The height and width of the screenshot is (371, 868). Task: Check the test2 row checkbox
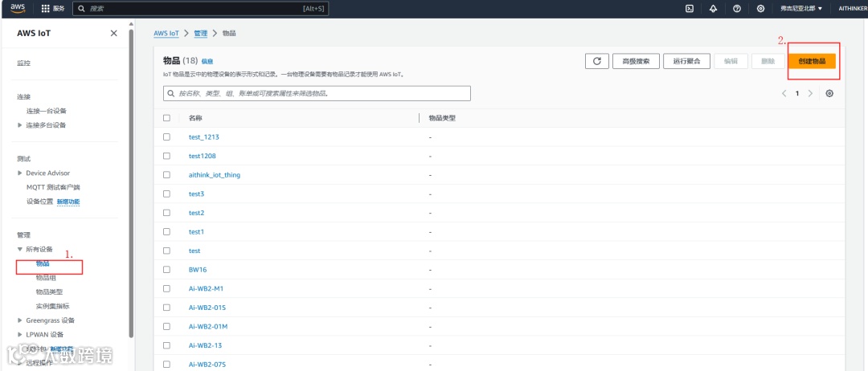coord(166,213)
